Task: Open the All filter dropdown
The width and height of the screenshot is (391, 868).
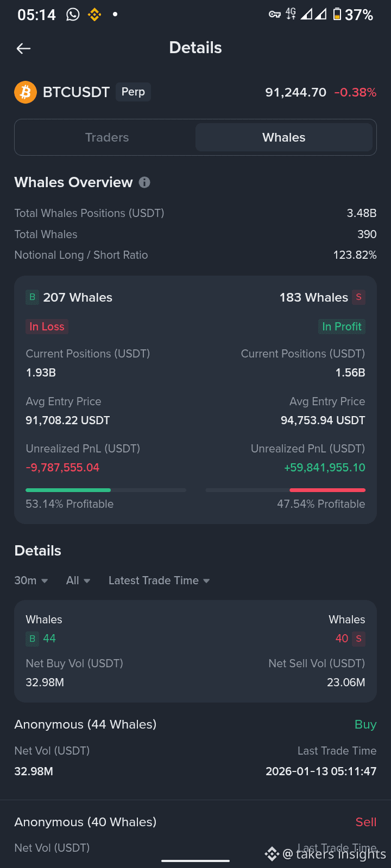Action: click(x=78, y=580)
